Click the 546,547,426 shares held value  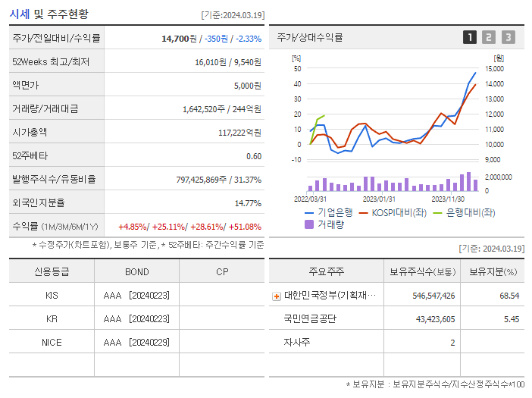pos(433,296)
